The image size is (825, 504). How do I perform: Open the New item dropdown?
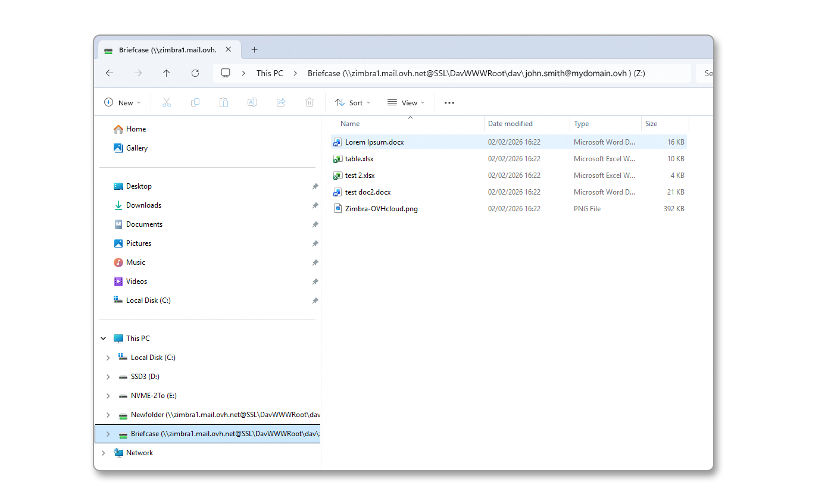click(123, 102)
